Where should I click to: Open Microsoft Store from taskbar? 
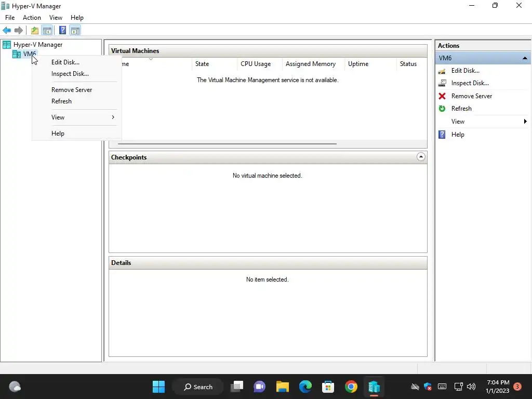pos(328,387)
